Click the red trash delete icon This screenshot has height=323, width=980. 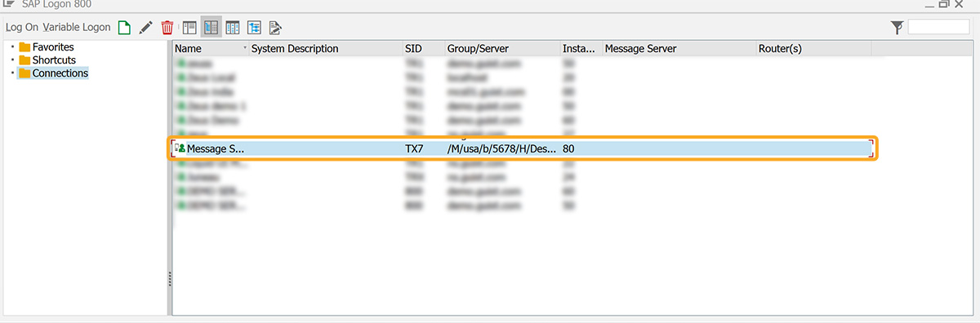(167, 28)
